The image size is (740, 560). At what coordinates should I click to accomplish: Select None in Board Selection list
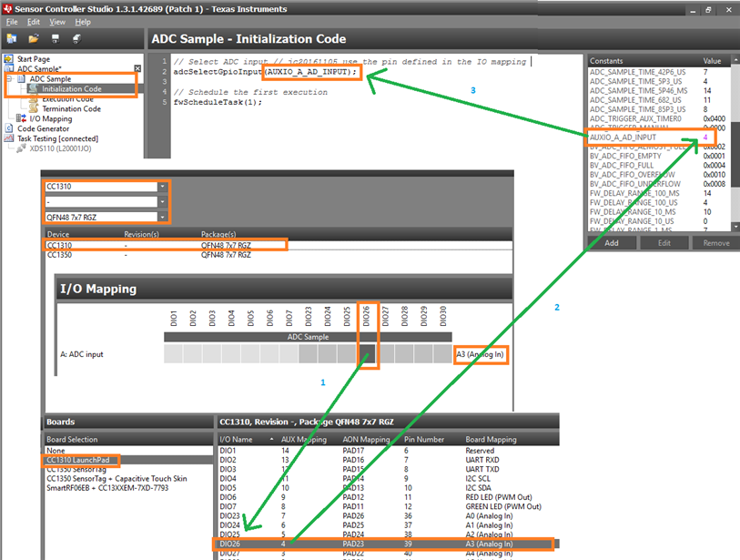129,451
